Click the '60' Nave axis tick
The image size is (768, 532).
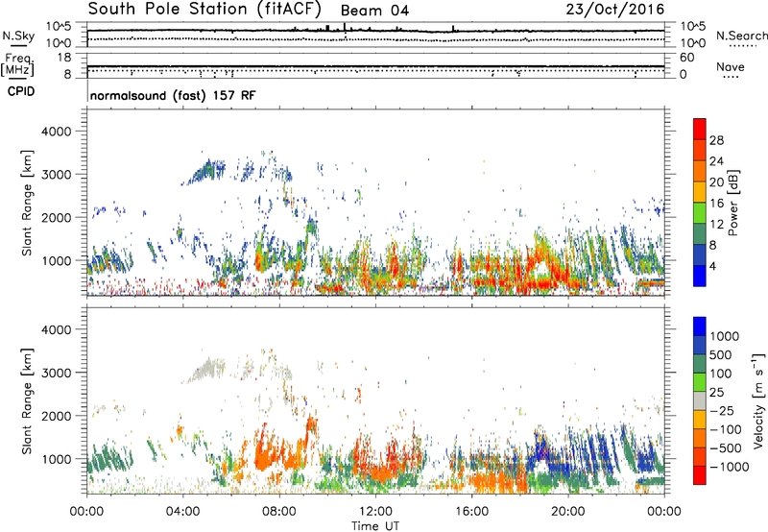(687, 58)
